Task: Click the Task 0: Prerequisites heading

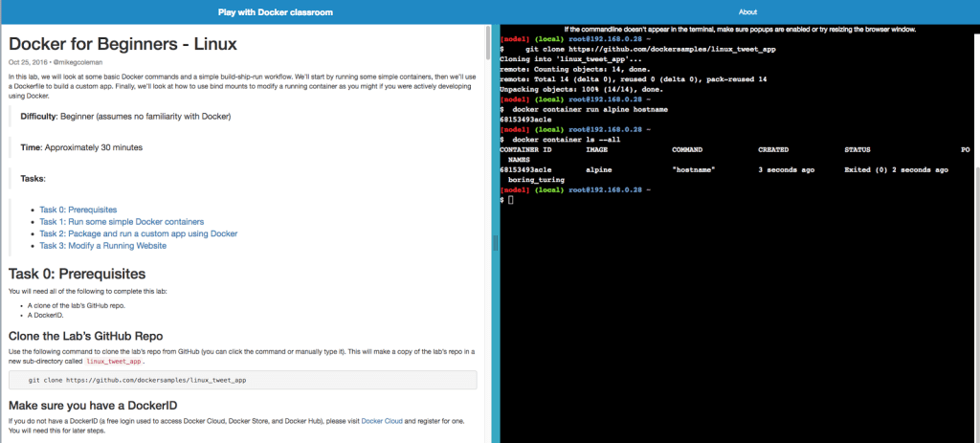Action: click(x=77, y=274)
